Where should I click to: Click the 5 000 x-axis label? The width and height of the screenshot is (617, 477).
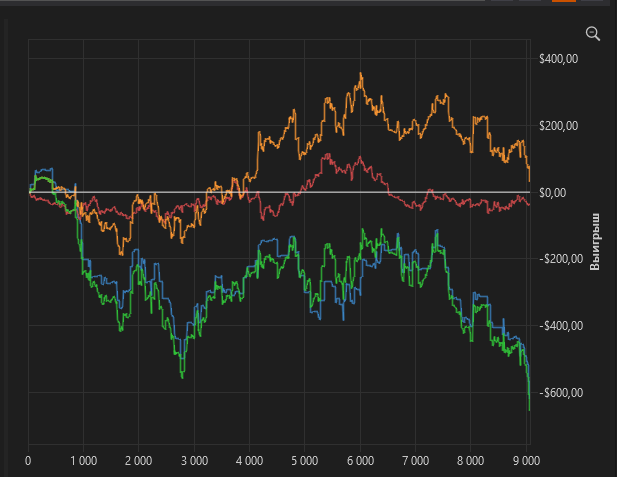click(305, 460)
